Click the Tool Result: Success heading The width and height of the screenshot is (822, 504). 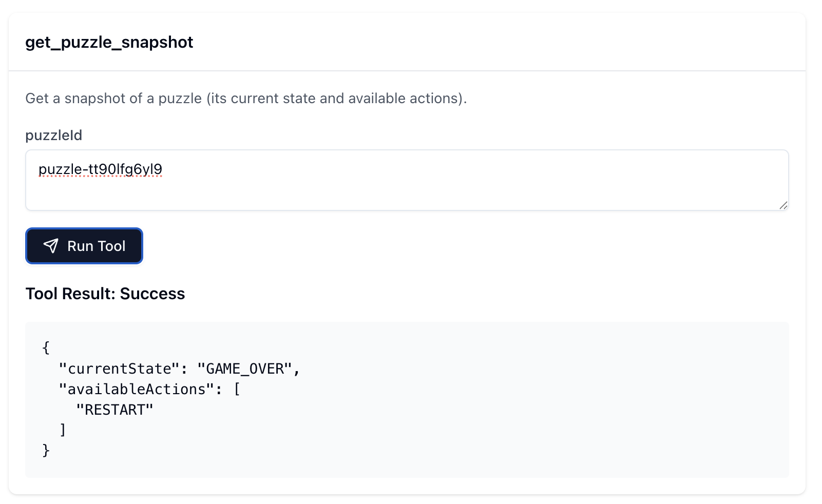pyautogui.click(x=105, y=294)
